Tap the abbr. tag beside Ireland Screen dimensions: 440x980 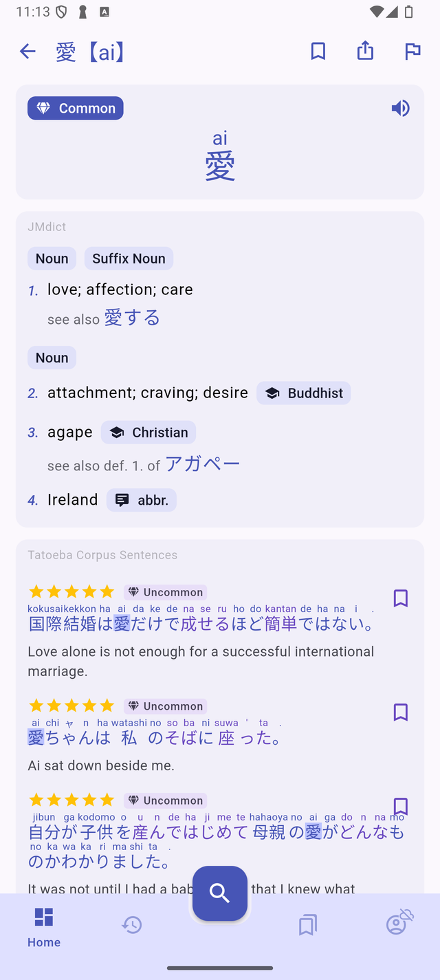(x=142, y=500)
